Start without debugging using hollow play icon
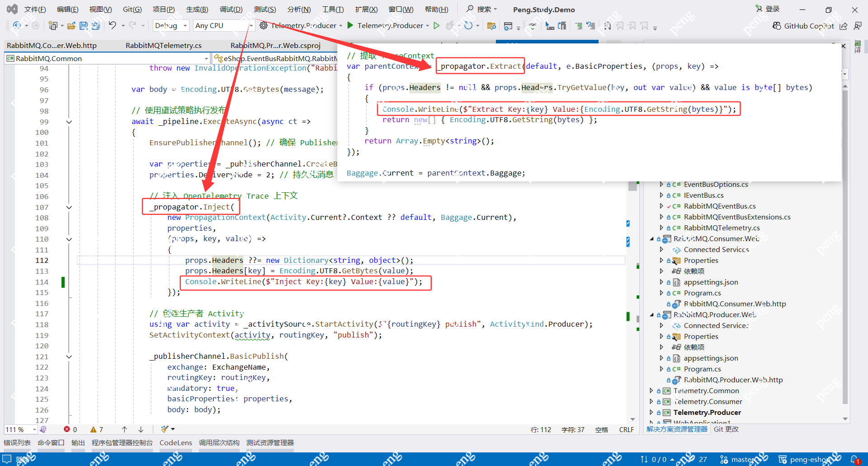868x466 pixels. pos(436,26)
